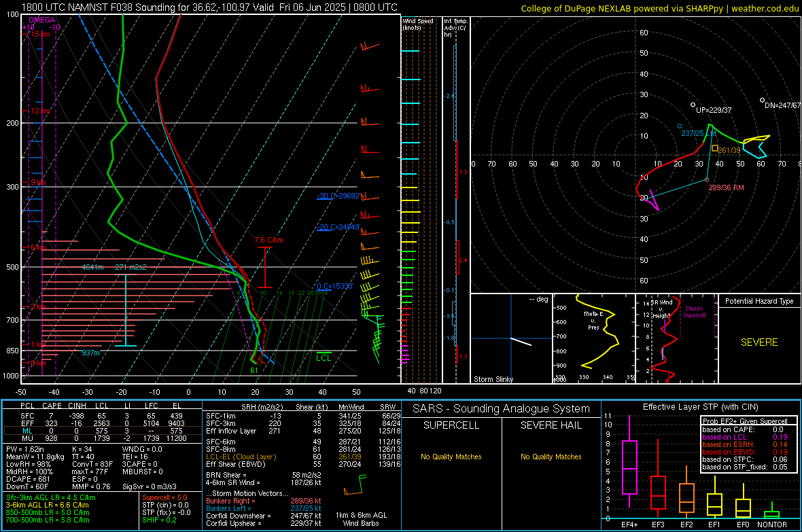Click the 9 km height marker
Image resolution: width=802 pixels, height=532 pixels.
click(38, 183)
